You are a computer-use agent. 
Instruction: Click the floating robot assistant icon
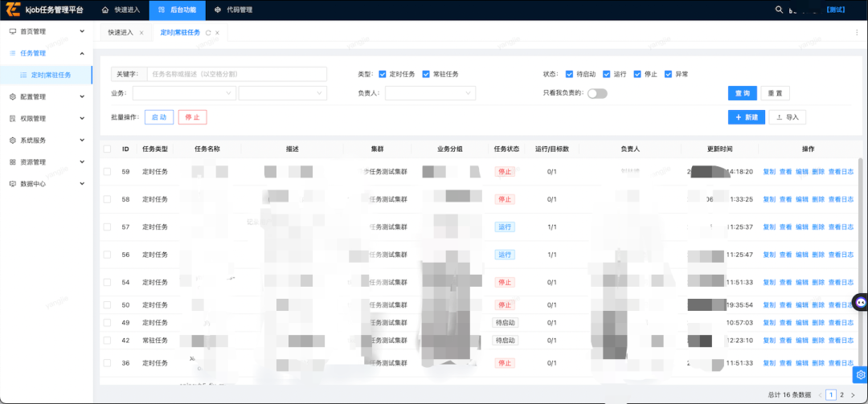(860, 302)
